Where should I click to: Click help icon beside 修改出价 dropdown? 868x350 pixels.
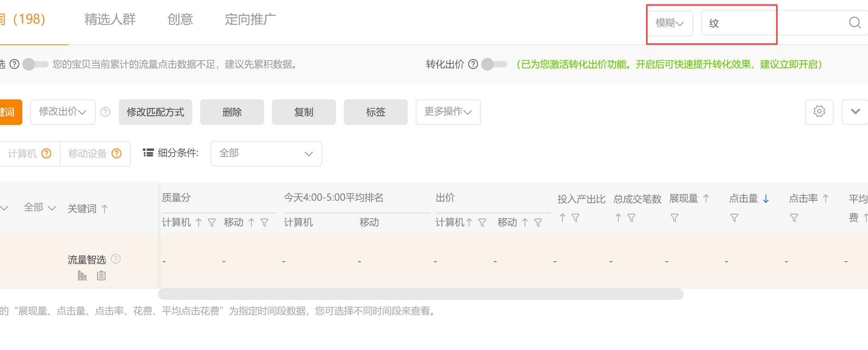(x=105, y=112)
